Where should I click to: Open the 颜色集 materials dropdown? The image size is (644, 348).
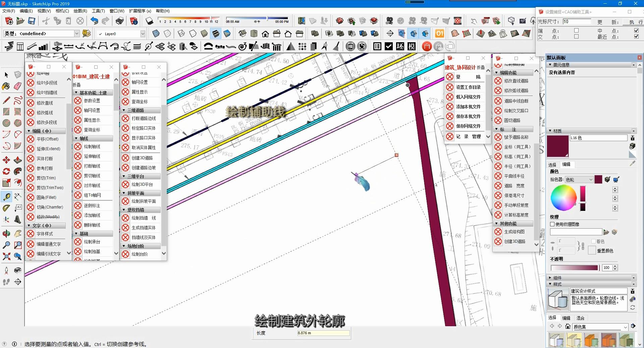[x=600, y=327]
